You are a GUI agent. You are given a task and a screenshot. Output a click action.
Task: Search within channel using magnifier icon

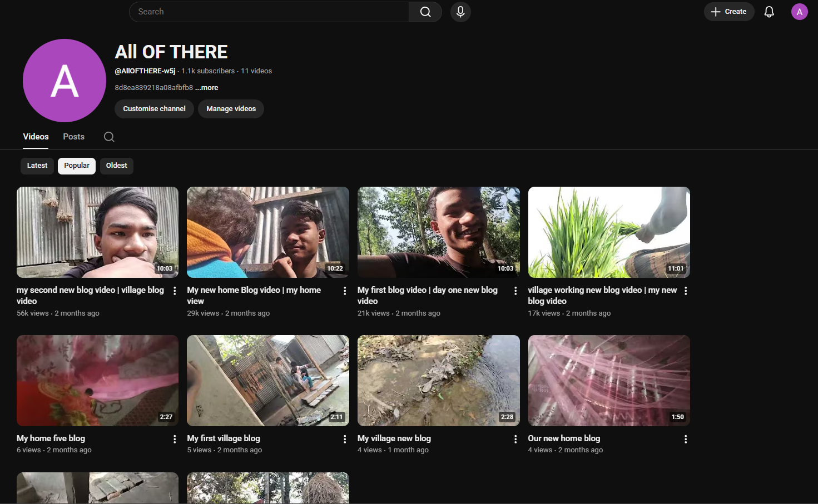(x=109, y=137)
